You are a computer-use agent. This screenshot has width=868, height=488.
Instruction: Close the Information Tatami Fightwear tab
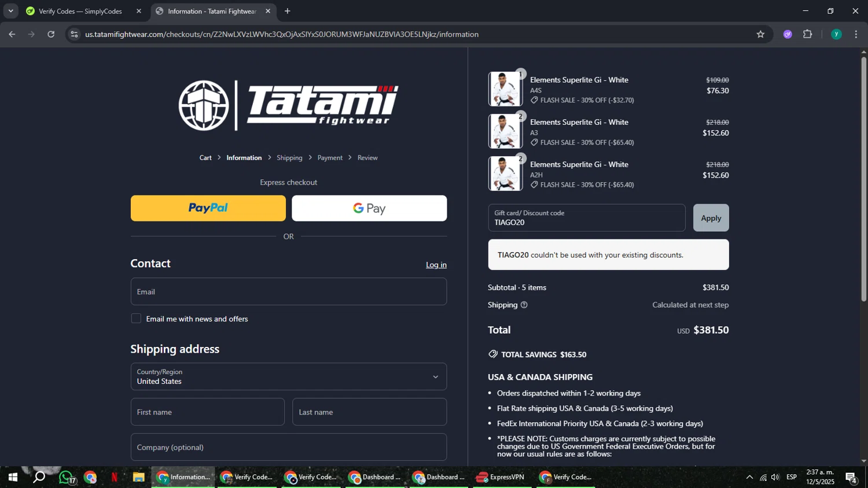click(268, 11)
